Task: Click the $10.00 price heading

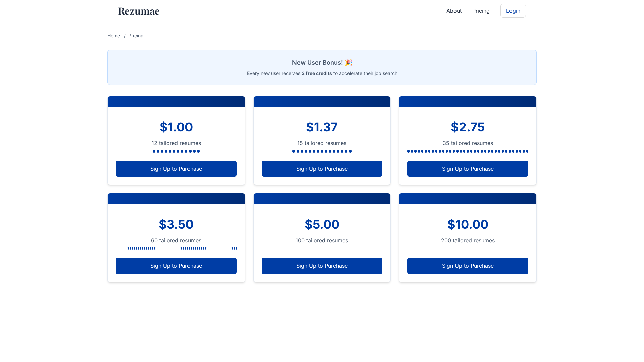Action: click(x=468, y=224)
